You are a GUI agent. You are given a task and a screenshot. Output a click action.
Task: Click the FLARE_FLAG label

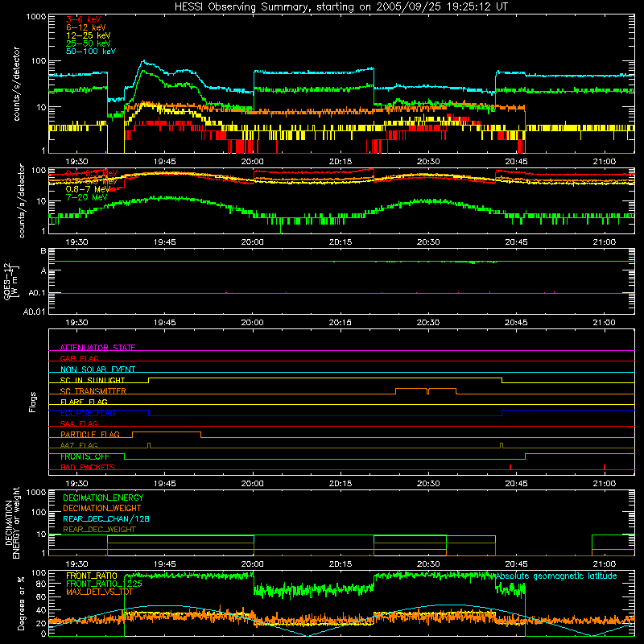(84, 402)
